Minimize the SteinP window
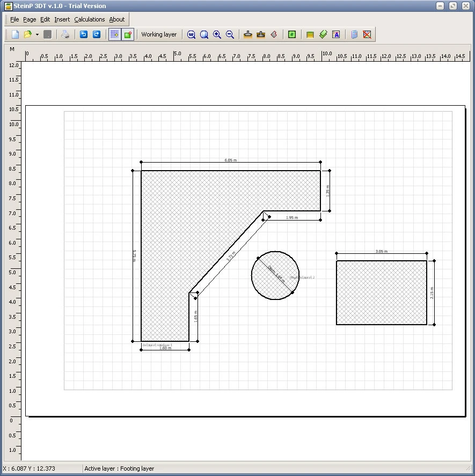The image size is (475, 476). click(x=440, y=6)
